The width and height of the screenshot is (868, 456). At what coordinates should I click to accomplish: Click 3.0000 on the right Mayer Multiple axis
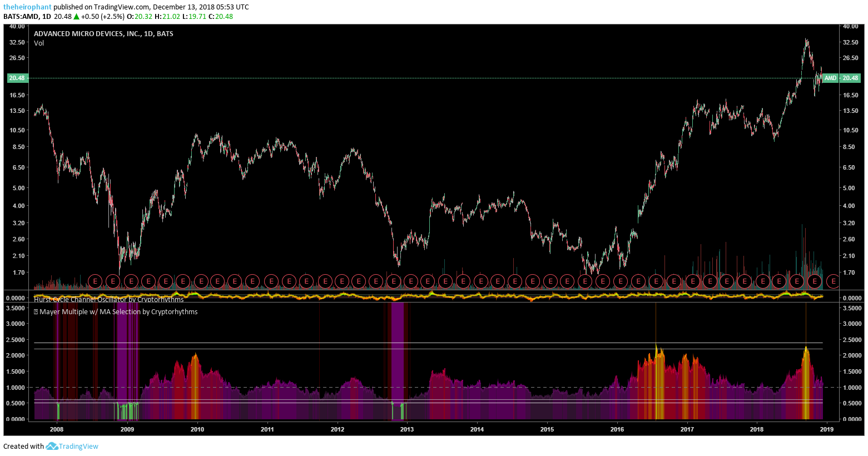pos(852,324)
